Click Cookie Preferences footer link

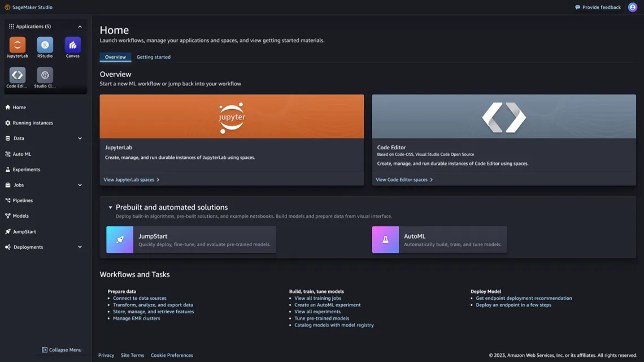click(172, 355)
